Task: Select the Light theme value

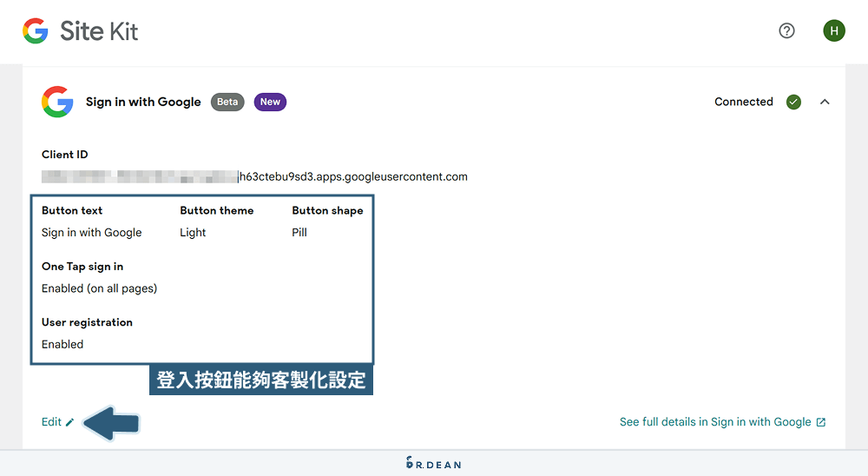Action: (193, 233)
